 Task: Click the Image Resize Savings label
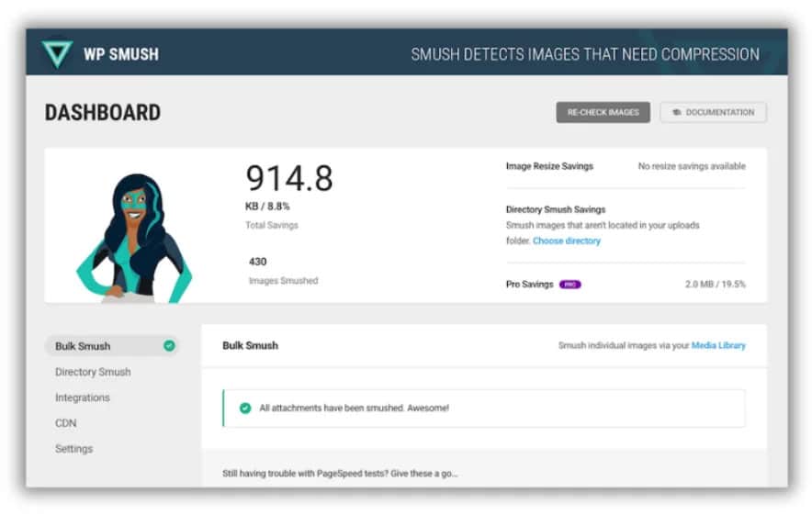click(x=549, y=166)
